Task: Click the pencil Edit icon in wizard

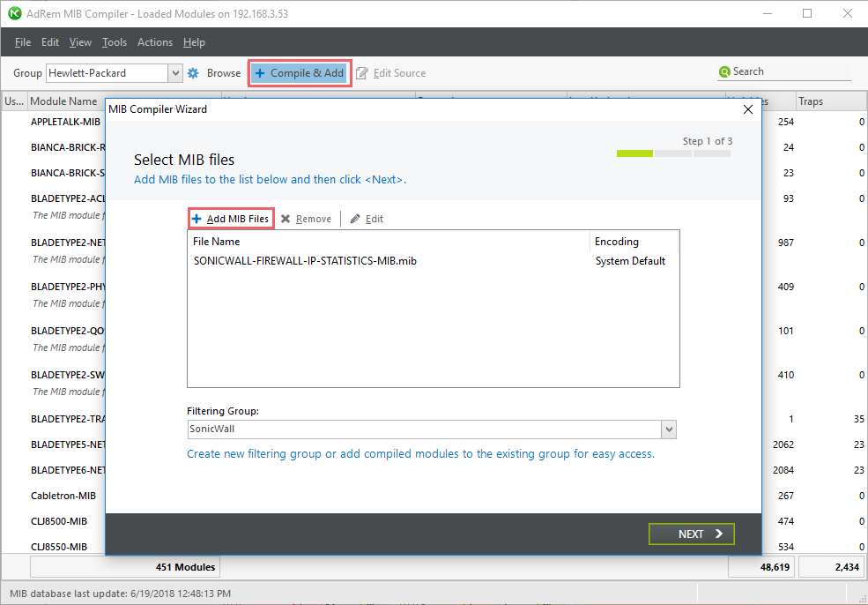Action: tap(355, 219)
